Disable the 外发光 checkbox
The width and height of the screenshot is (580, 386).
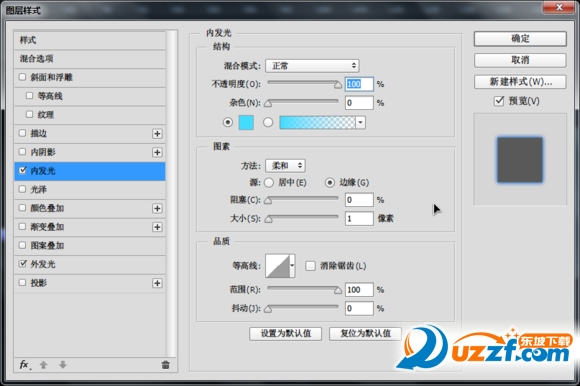coord(23,264)
